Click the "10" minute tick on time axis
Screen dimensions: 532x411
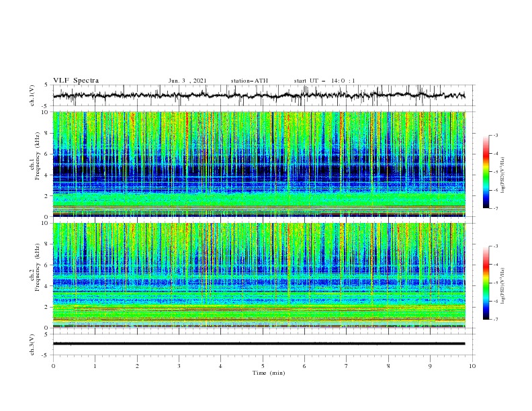472,366
